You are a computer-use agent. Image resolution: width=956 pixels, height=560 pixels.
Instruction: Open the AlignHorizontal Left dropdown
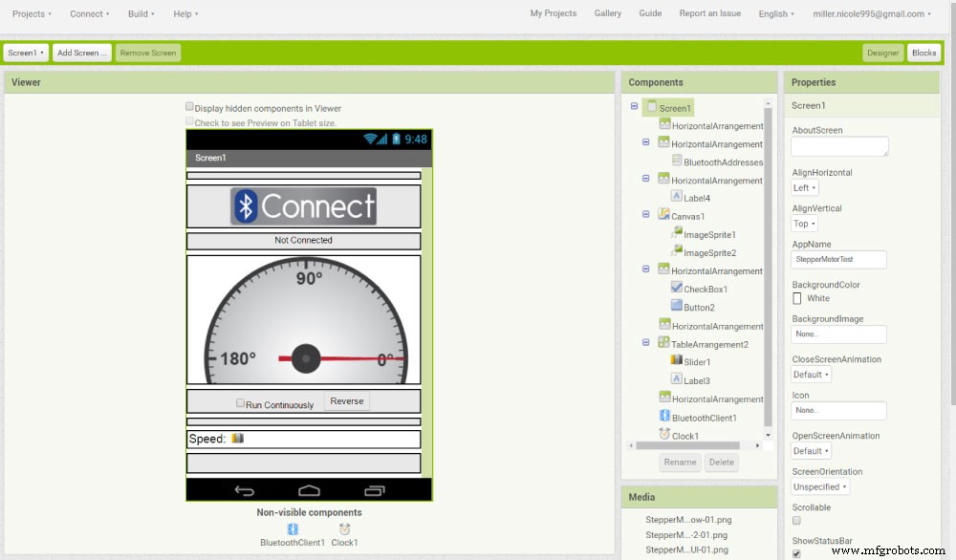tap(803, 187)
